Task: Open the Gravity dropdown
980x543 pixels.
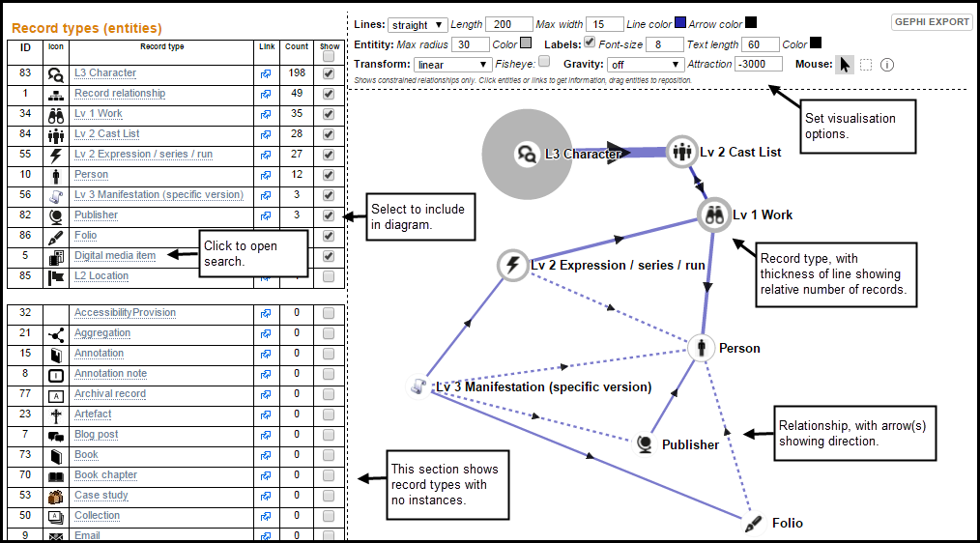Action: tap(645, 65)
